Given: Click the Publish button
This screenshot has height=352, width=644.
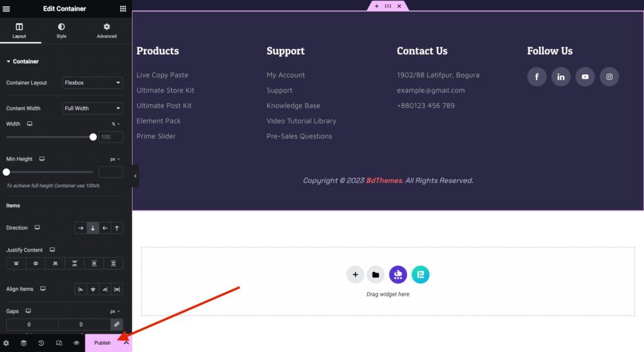Looking at the screenshot, I should (103, 343).
